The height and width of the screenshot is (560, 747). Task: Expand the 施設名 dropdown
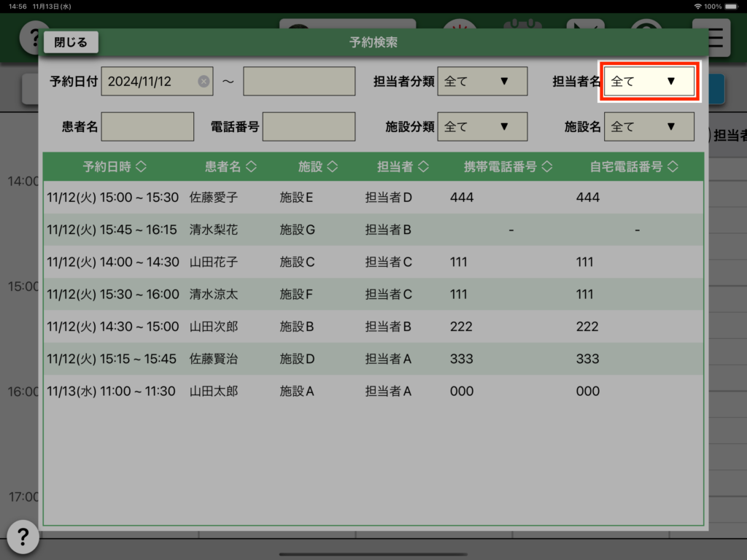tap(649, 127)
